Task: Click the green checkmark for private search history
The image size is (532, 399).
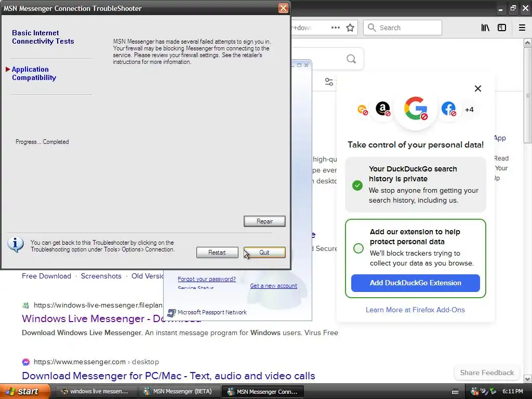Action: click(x=357, y=185)
